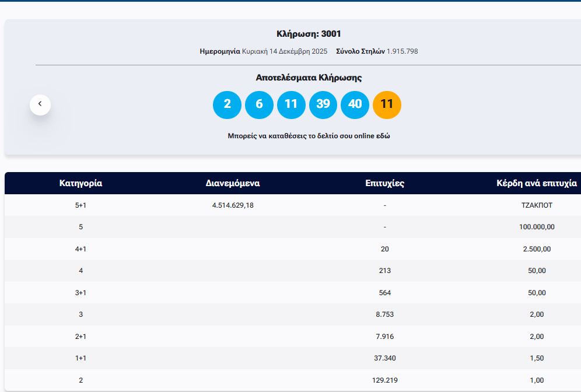The image size is (581, 392).
Task: Select the 4+1 category row label
Action: coord(80,249)
